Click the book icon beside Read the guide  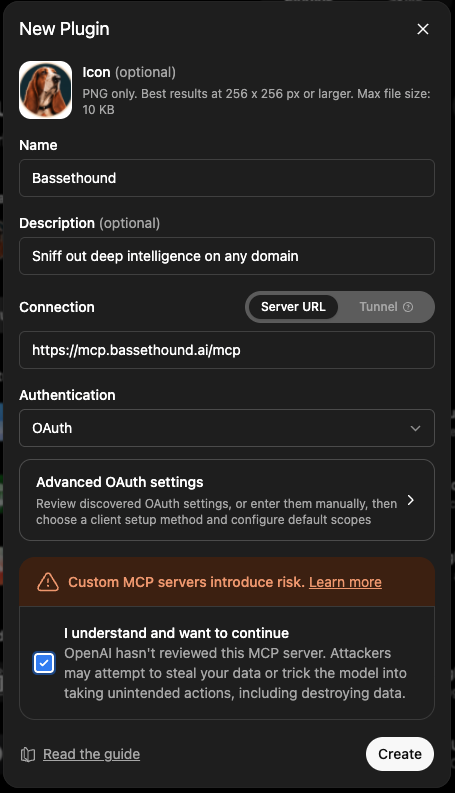tap(28, 755)
